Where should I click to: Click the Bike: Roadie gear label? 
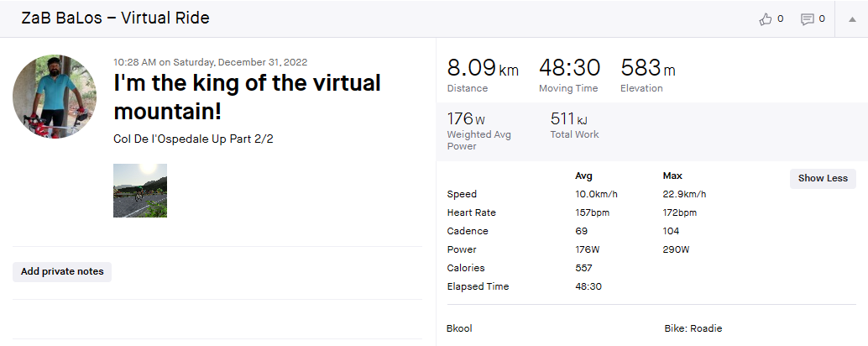point(693,328)
